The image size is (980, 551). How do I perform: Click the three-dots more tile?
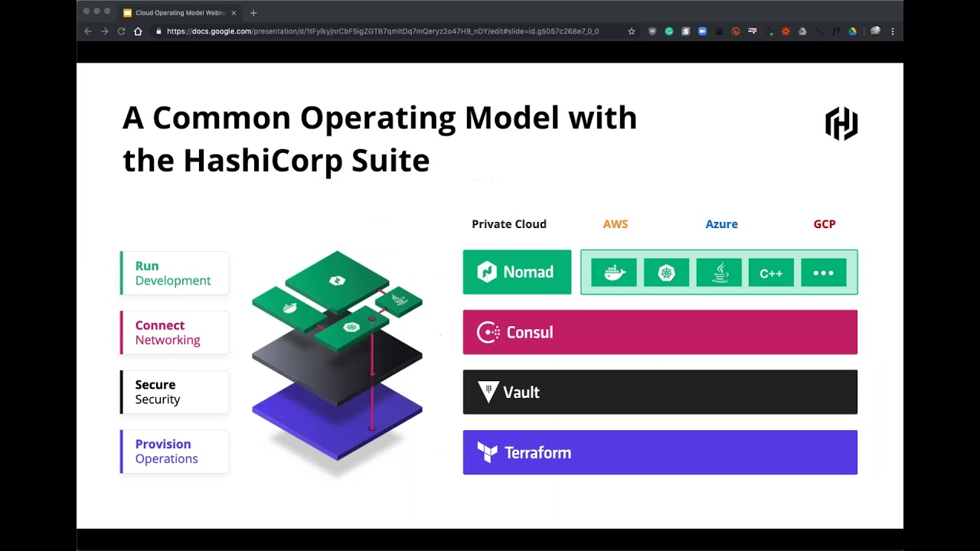[x=824, y=272]
